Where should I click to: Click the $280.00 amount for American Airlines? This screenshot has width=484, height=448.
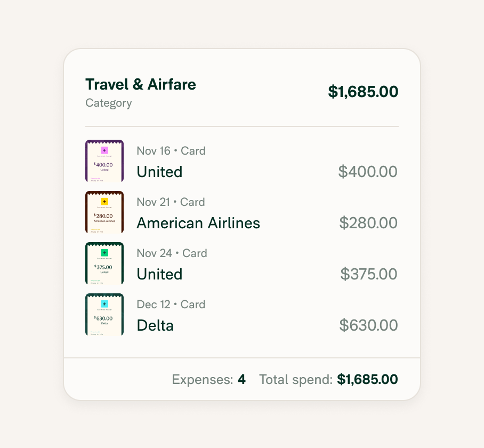368,223
